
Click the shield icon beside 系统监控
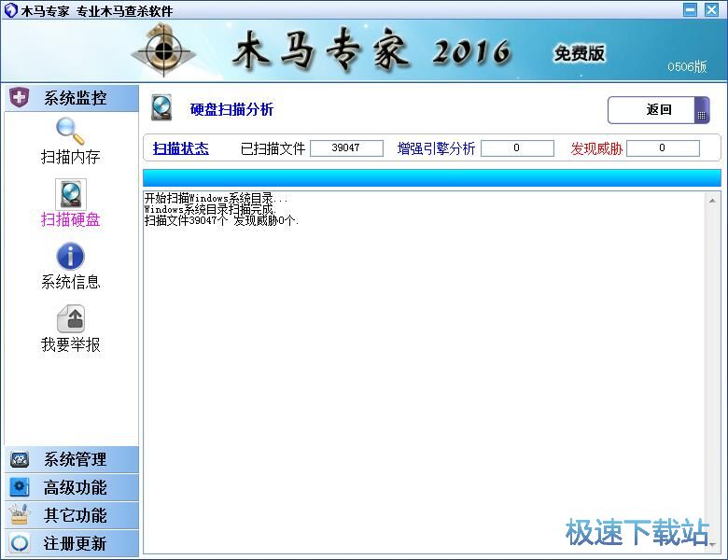click(20, 98)
